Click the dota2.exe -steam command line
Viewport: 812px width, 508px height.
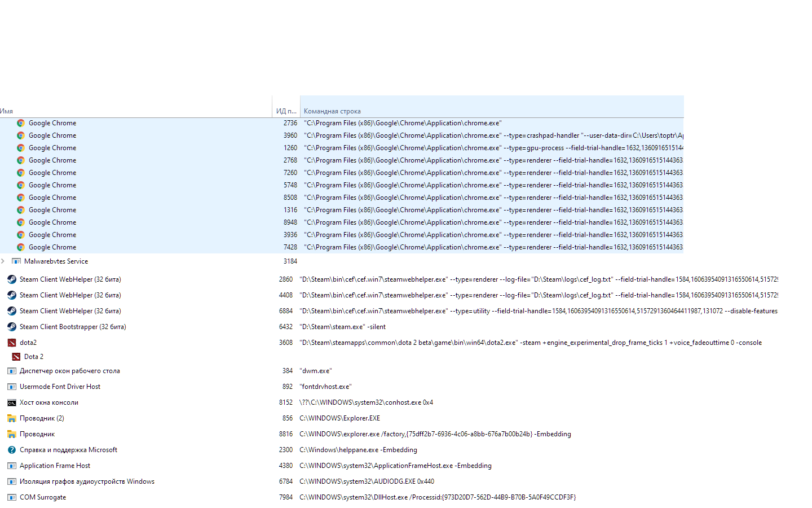click(531, 343)
